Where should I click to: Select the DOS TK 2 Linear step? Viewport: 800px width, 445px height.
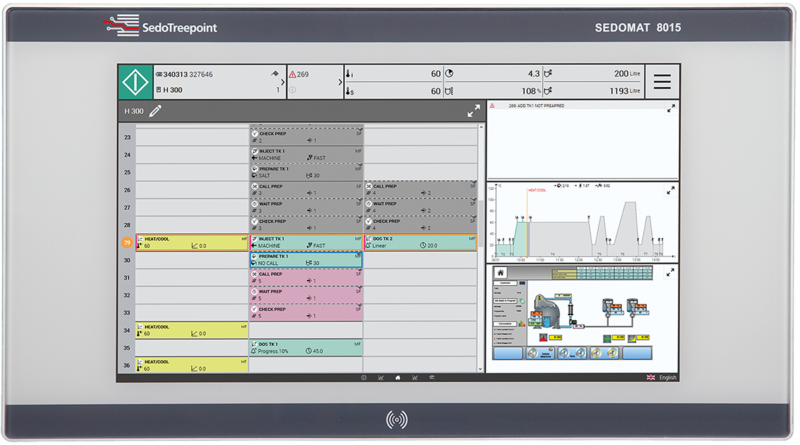(420, 242)
